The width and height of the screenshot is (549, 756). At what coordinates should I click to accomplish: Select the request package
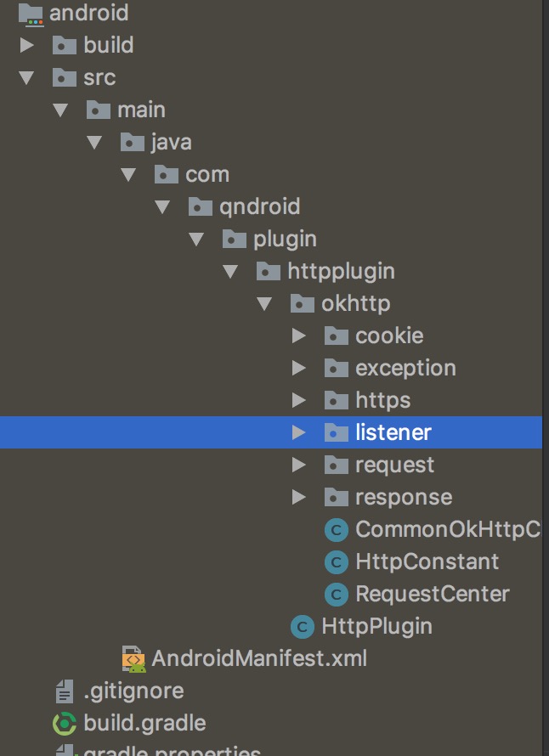pos(394,465)
